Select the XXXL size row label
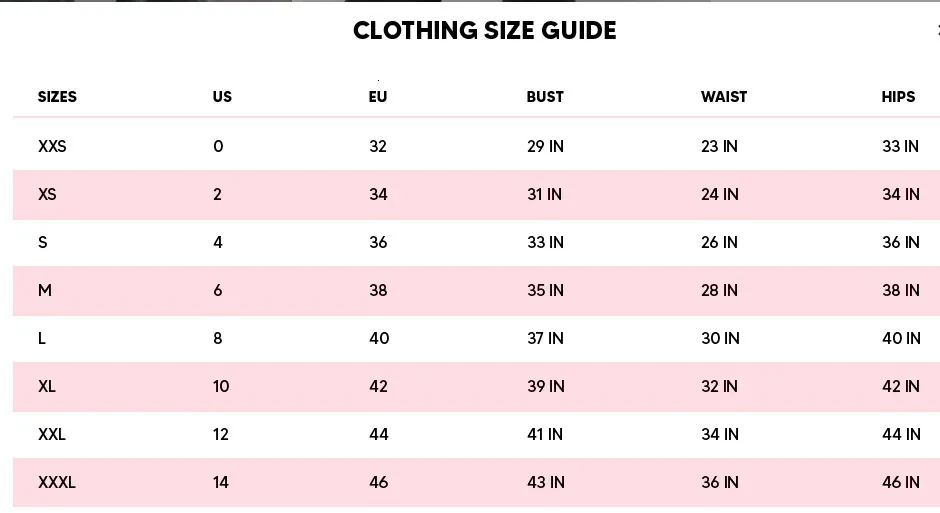The width and height of the screenshot is (940, 513). (57, 482)
